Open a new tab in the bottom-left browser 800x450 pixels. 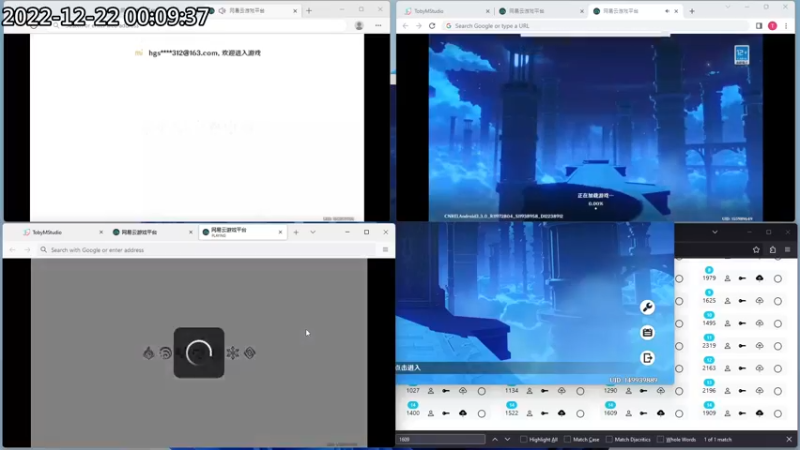click(x=296, y=232)
